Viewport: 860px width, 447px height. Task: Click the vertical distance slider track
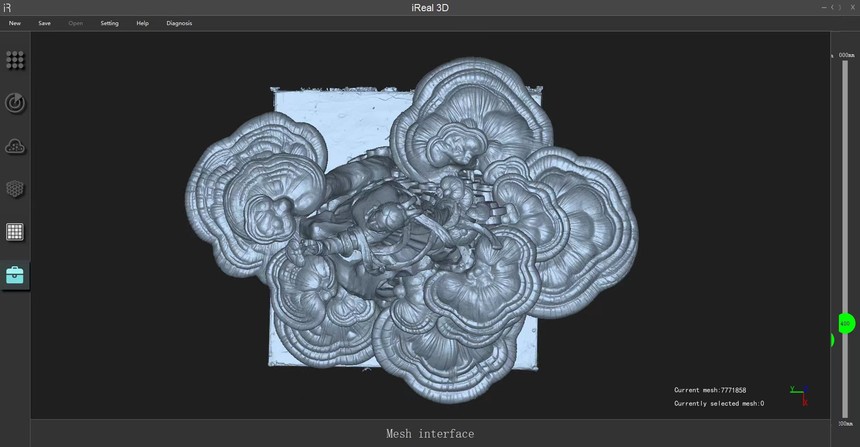845,239
